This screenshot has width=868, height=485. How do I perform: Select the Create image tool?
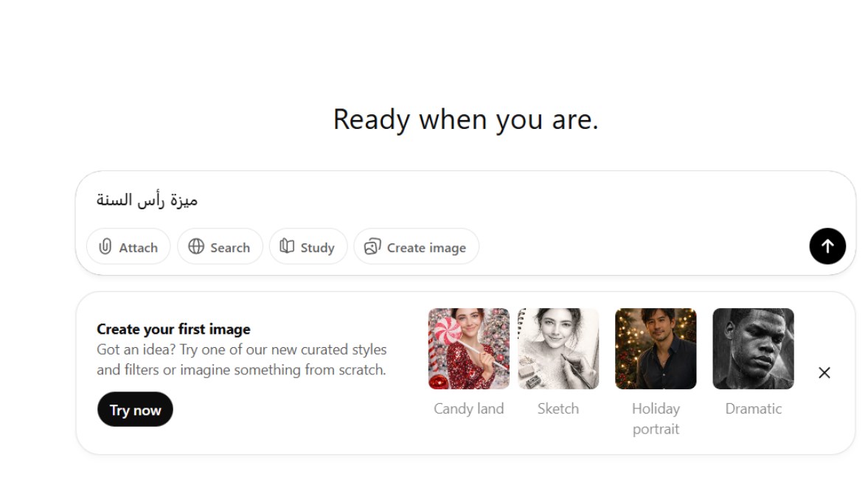[x=416, y=247]
